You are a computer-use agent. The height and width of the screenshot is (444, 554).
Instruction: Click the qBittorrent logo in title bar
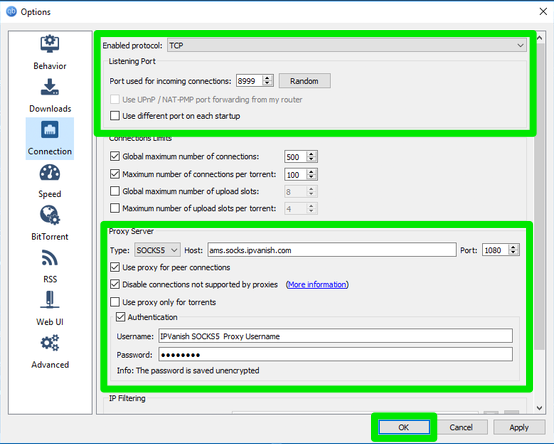click(11, 11)
